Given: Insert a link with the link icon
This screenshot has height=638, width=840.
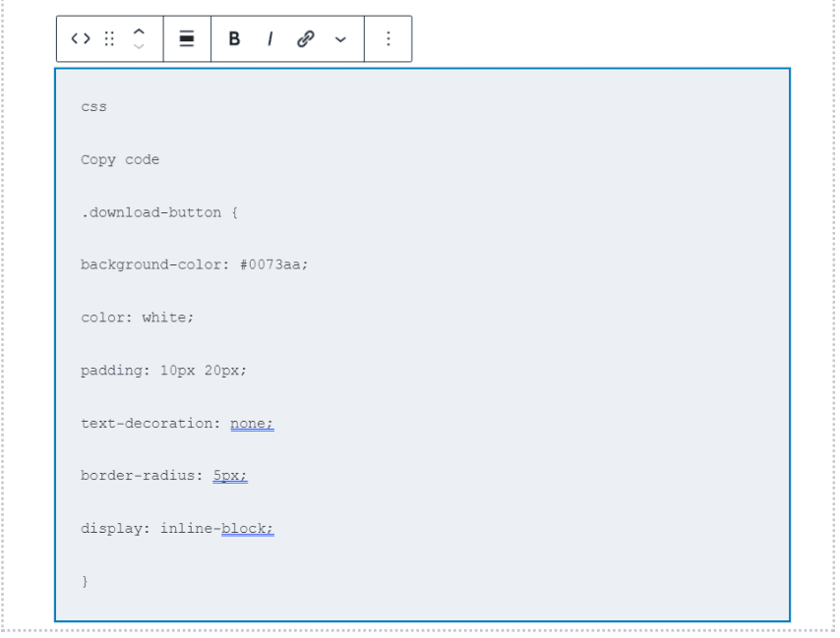Looking at the screenshot, I should [x=305, y=38].
